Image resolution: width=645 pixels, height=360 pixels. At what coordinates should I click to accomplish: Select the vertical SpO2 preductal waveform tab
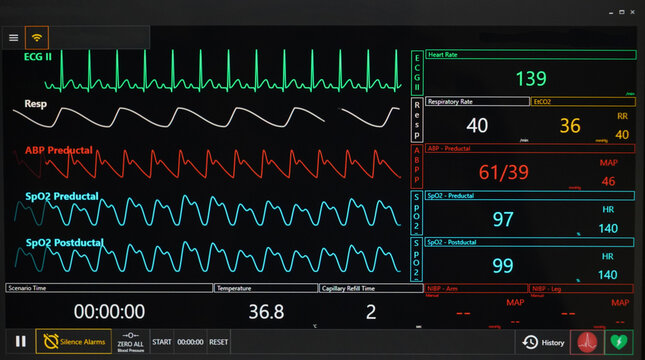click(x=416, y=212)
